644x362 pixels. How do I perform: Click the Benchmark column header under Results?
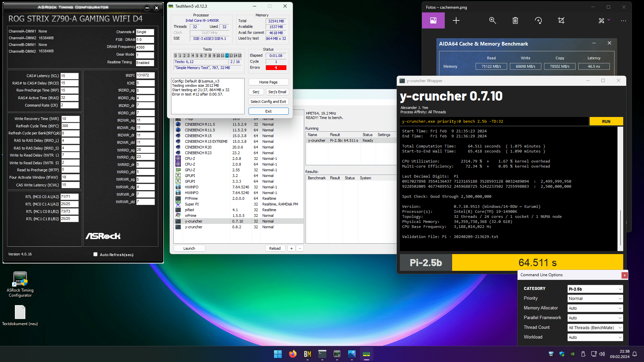click(317, 178)
